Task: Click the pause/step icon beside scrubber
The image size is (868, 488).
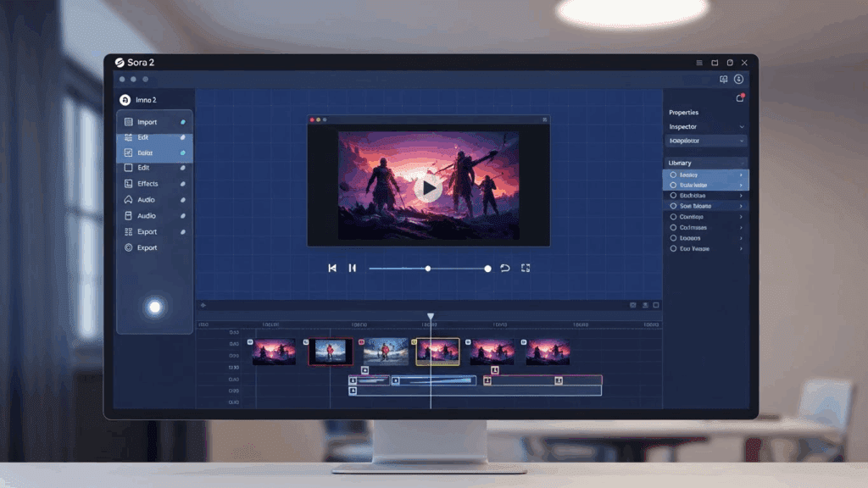Action: [353, 268]
